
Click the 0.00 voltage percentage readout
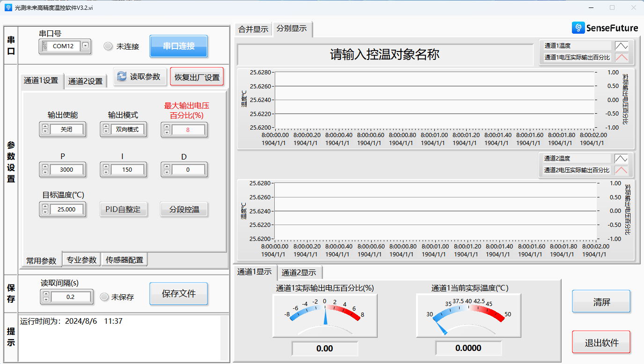pos(325,349)
